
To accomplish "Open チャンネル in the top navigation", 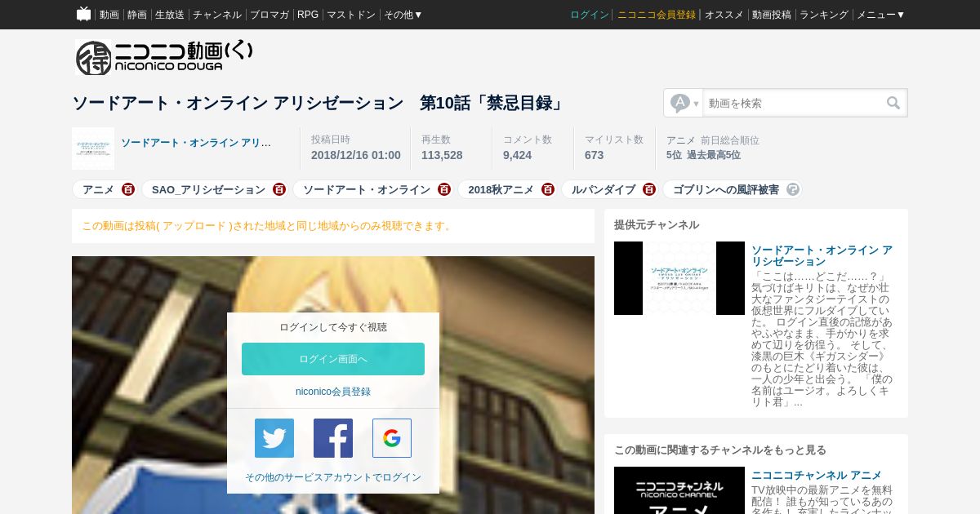I will [x=217, y=15].
